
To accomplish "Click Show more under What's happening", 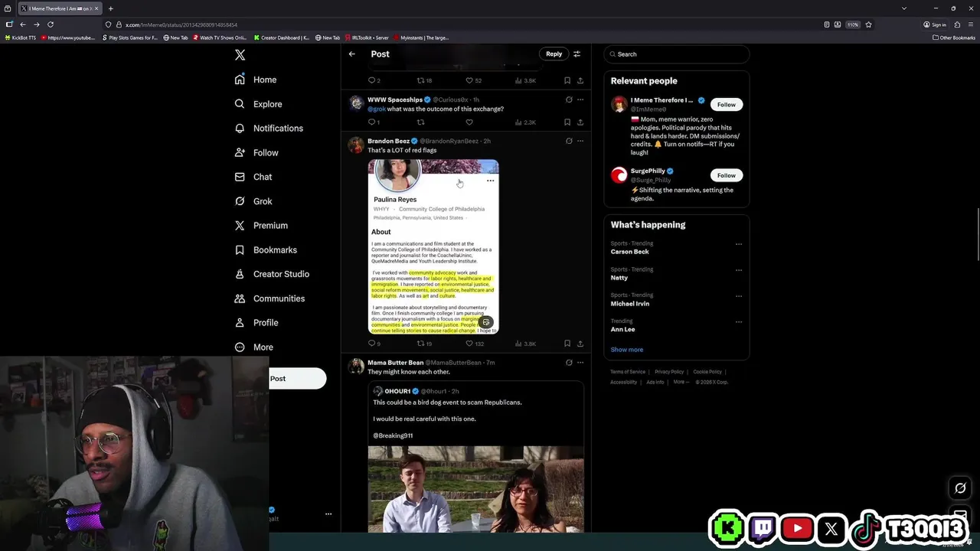I will click(x=627, y=350).
